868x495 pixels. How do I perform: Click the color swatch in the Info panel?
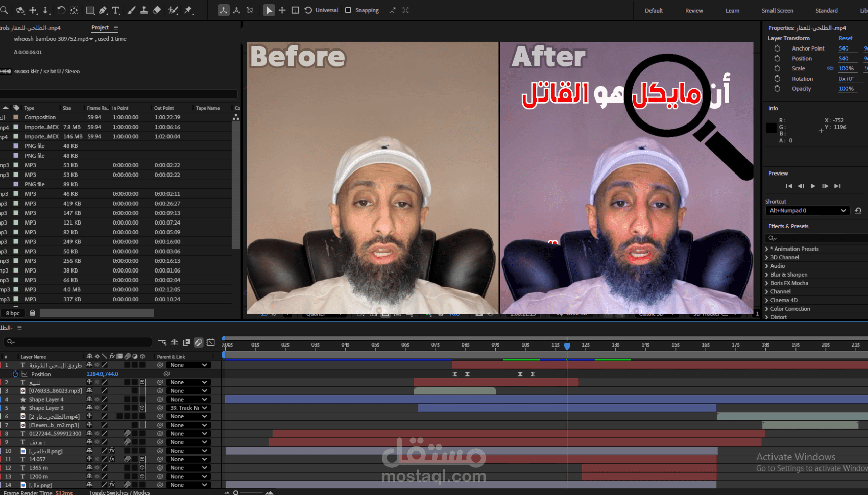(771, 128)
